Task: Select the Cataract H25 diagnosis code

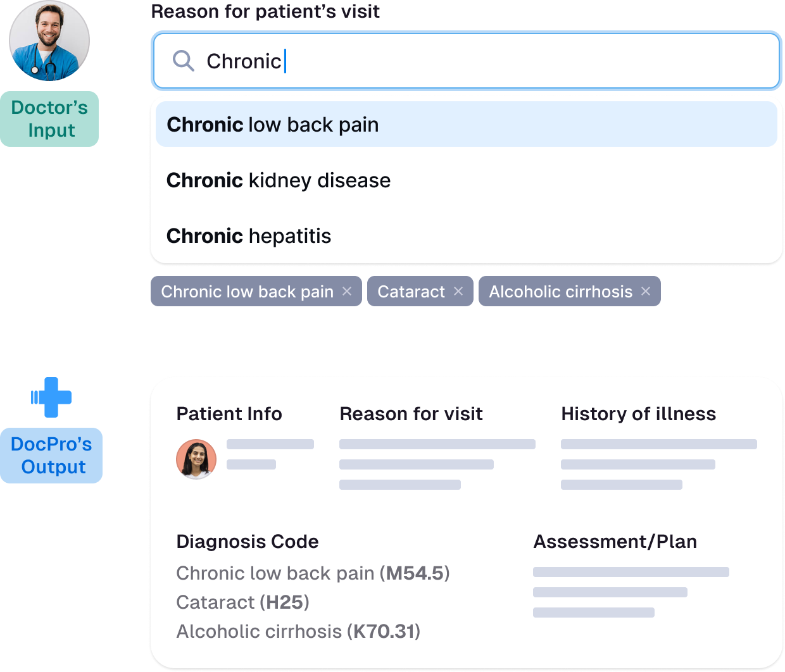Action: coord(242,602)
